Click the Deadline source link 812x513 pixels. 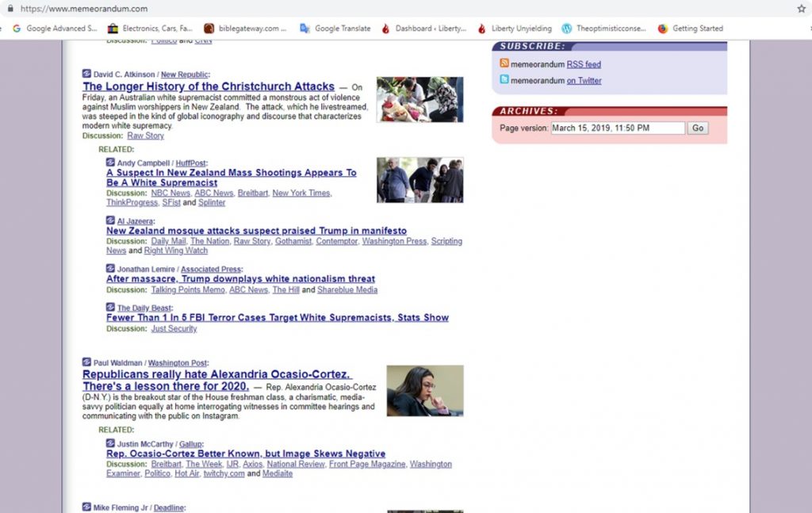pos(168,507)
